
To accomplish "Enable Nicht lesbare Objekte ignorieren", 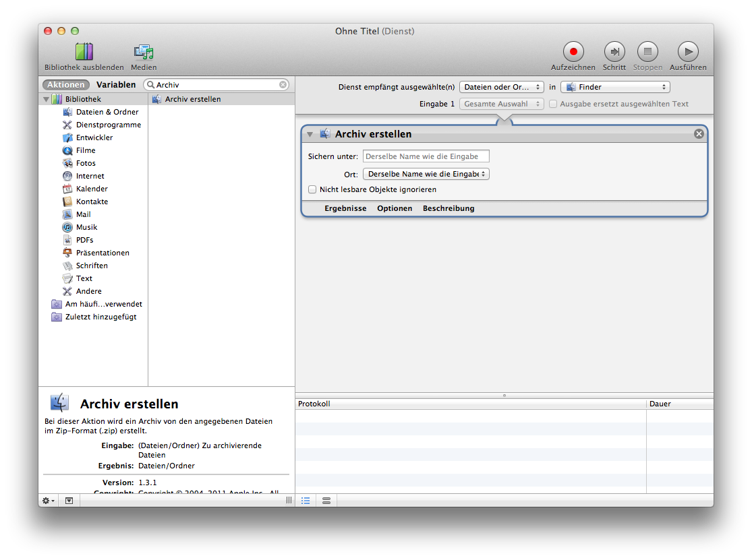I will (312, 190).
